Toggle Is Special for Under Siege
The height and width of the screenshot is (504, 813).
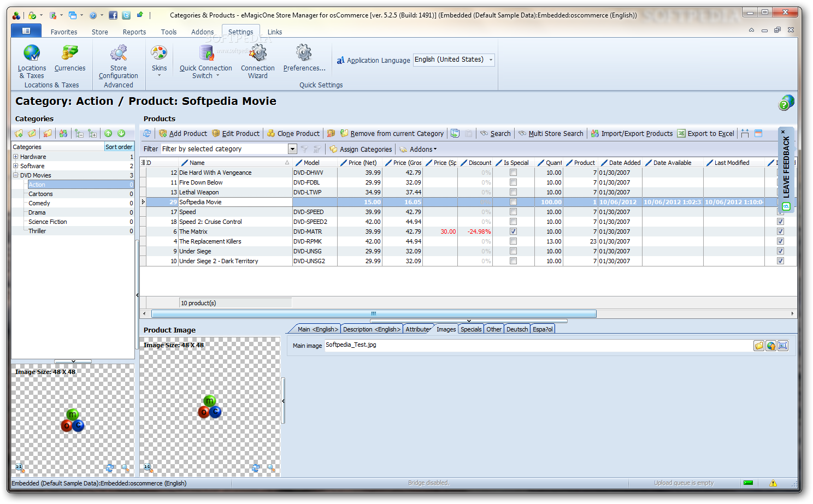tap(513, 251)
